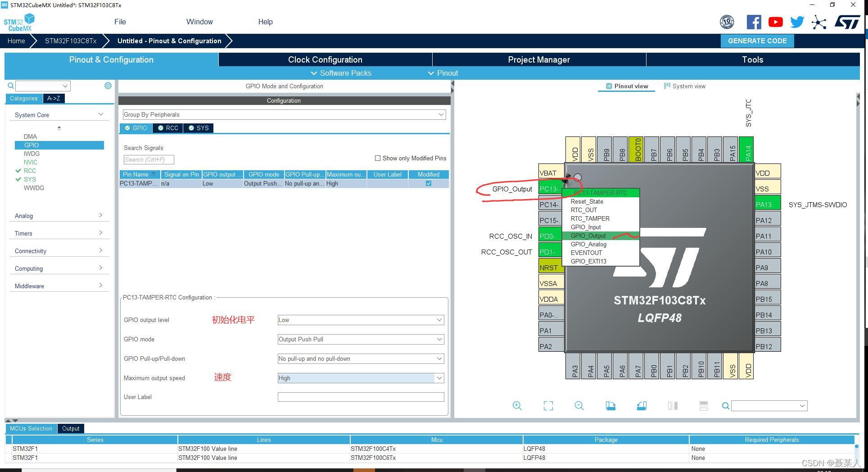
Task: Switch to A->Z category tab
Action: click(x=54, y=98)
